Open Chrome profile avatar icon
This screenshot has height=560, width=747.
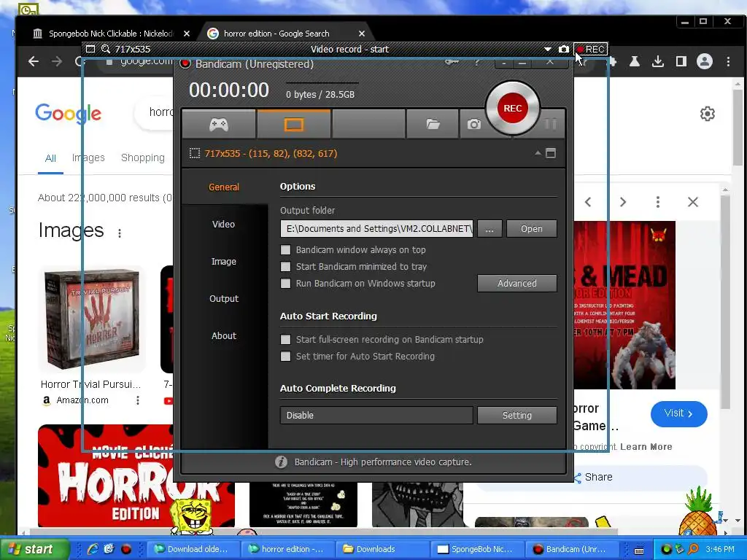coord(705,61)
